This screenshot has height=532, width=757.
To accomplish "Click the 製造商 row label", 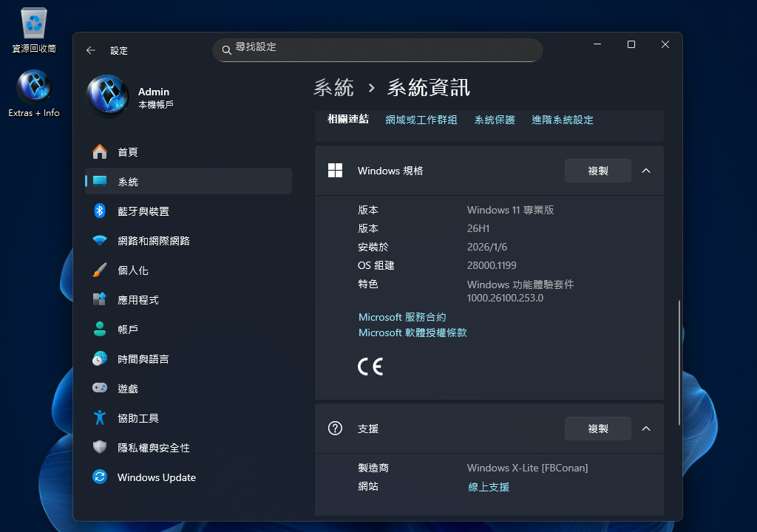I will [x=373, y=468].
